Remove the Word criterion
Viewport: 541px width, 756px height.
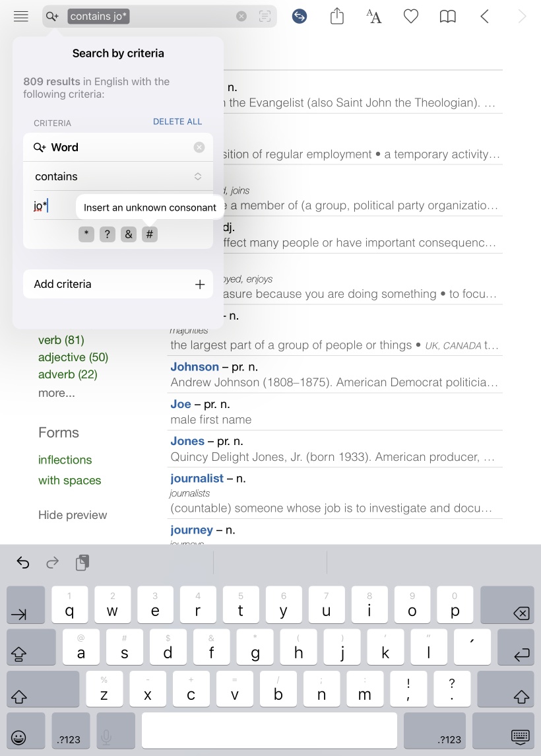pyautogui.click(x=199, y=147)
